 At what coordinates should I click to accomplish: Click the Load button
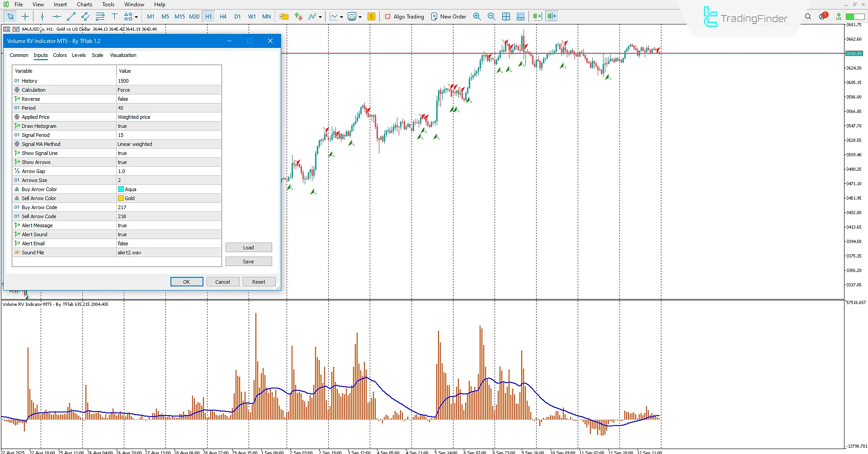pos(249,247)
